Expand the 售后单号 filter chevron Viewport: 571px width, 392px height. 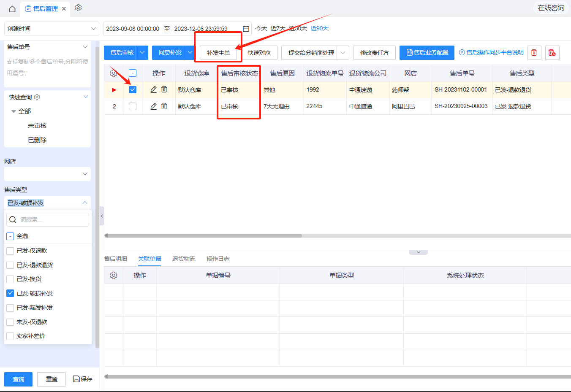pos(85,47)
